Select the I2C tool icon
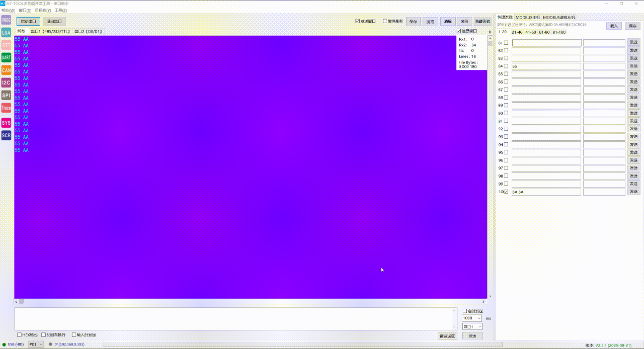 6,82
